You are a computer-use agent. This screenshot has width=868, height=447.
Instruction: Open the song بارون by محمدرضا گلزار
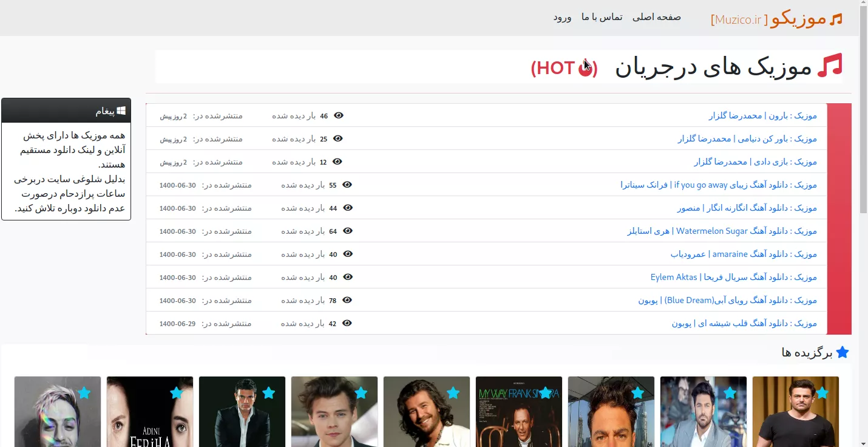click(762, 115)
